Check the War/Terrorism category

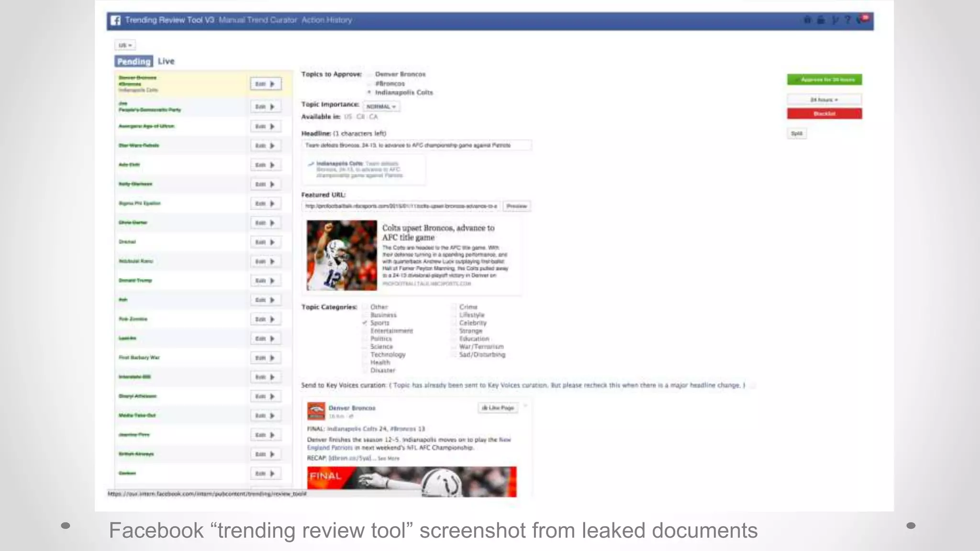(x=454, y=347)
